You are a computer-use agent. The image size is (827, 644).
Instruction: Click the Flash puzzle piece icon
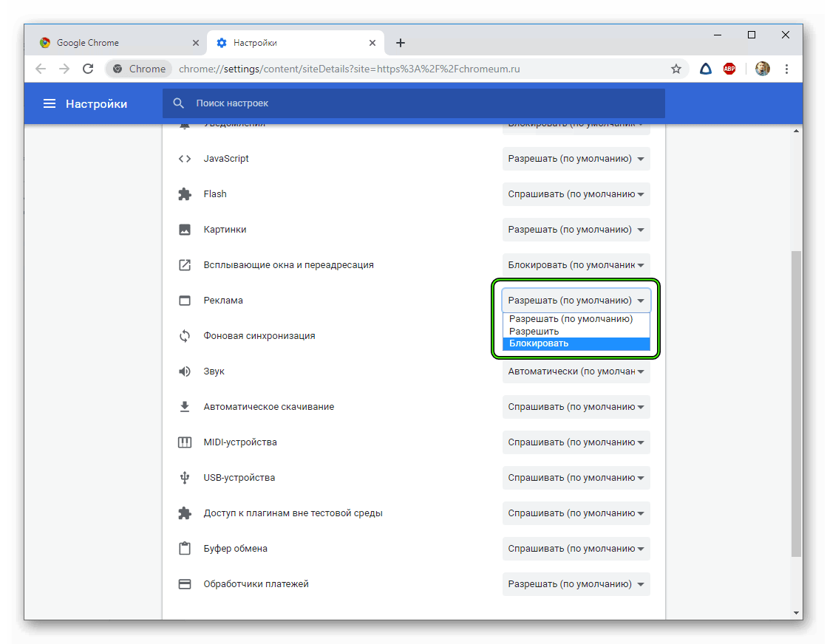pos(185,194)
